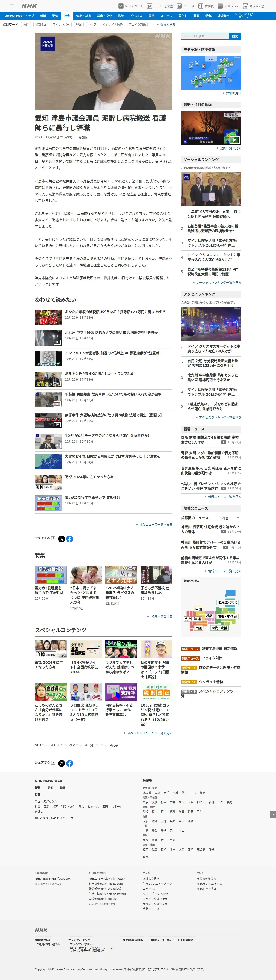Select 北海道・東北 on the region map
Viewport: 276px width, 980px height.
pyautogui.click(x=227, y=602)
